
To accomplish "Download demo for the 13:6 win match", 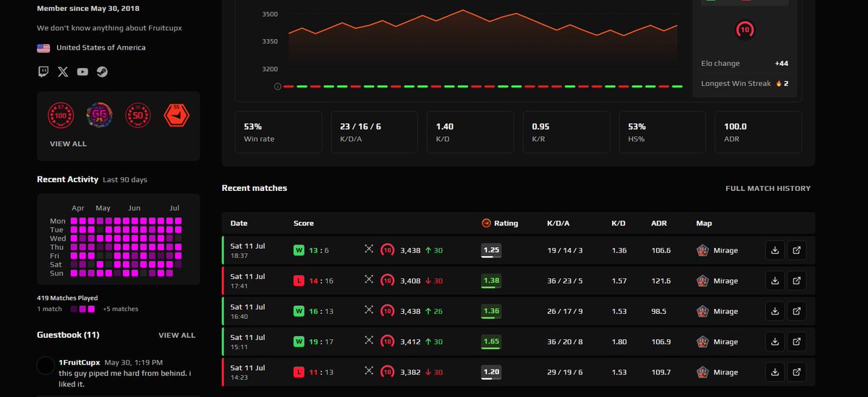I will [x=775, y=250].
